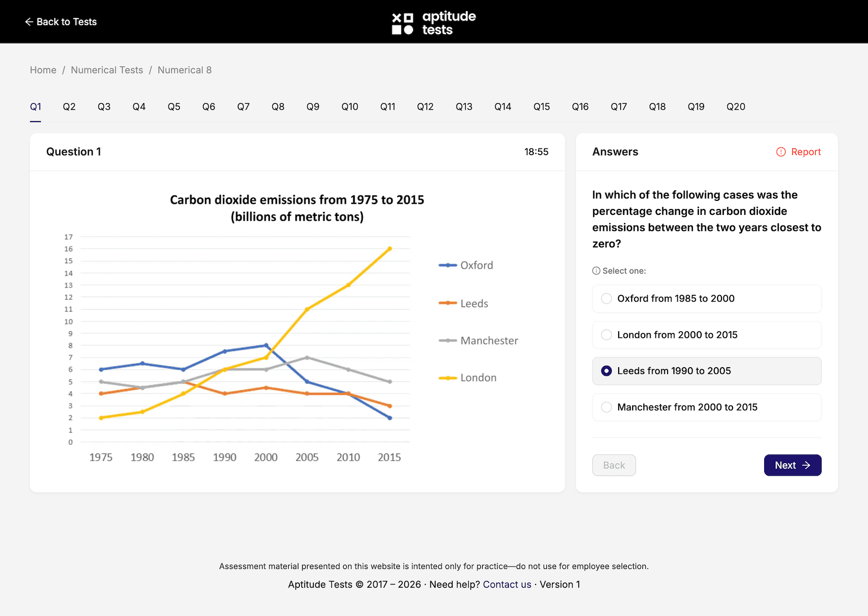868x616 pixels.
Task: Click the Leeds legend marker
Action: tap(448, 303)
